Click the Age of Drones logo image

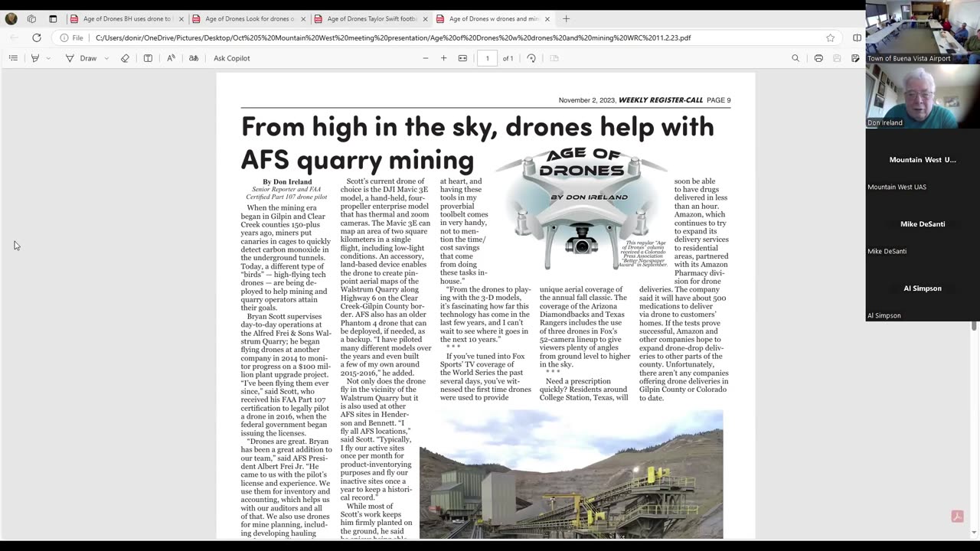point(581,207)
